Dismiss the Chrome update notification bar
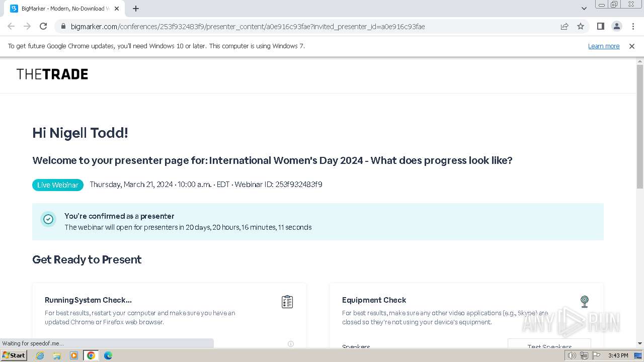Screen dimensions: 644x362 coord(632,46)
